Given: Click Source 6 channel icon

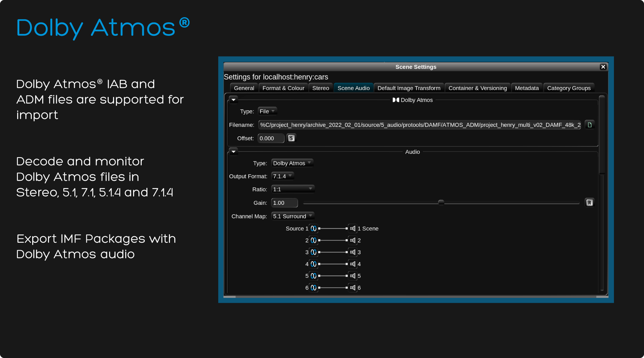Looking at the screenshot, I should (x=313, y=287).
